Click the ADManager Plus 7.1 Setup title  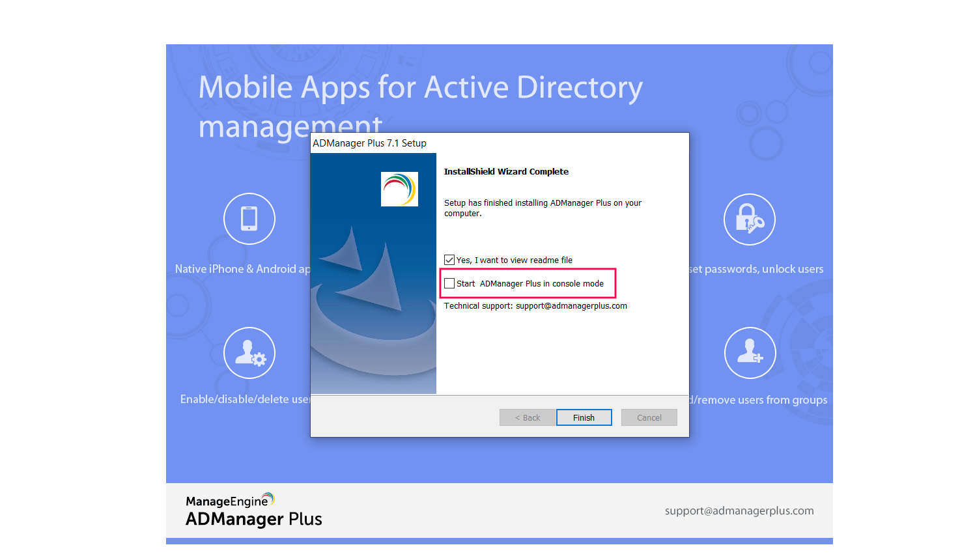pos(369,143)
